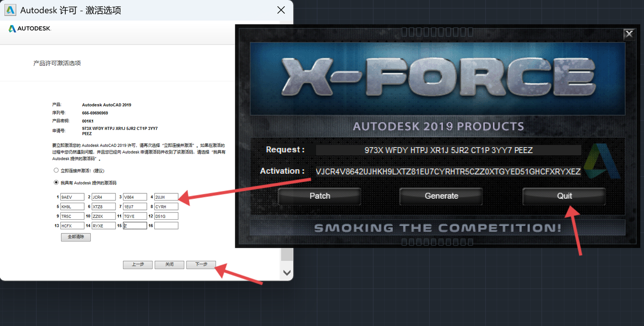Click the Quit button in X-Force
This screenshot has height=326, width=644.
(x=564, y=196)
